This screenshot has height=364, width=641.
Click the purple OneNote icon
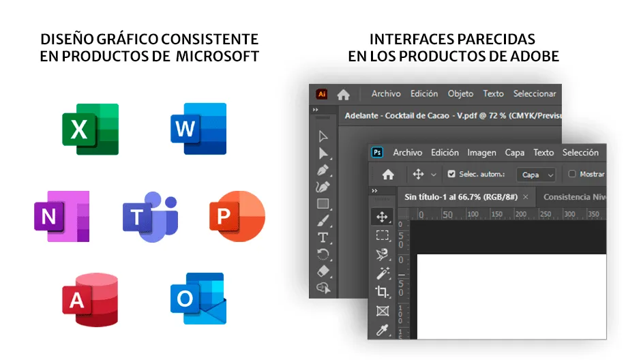pos(62,216)
